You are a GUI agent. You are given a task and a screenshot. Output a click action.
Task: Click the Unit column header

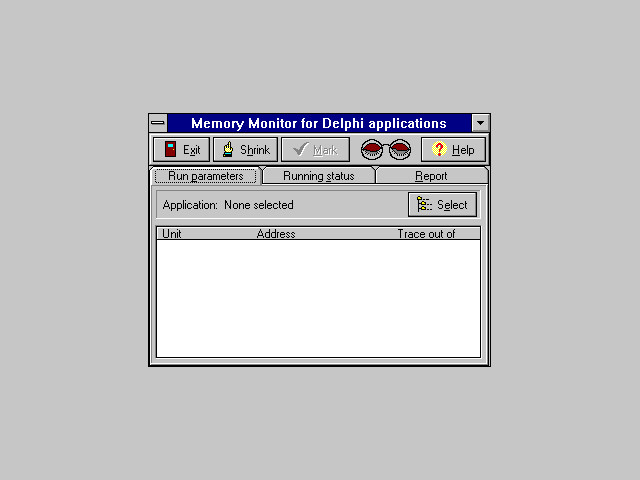(x=172, y=234)
